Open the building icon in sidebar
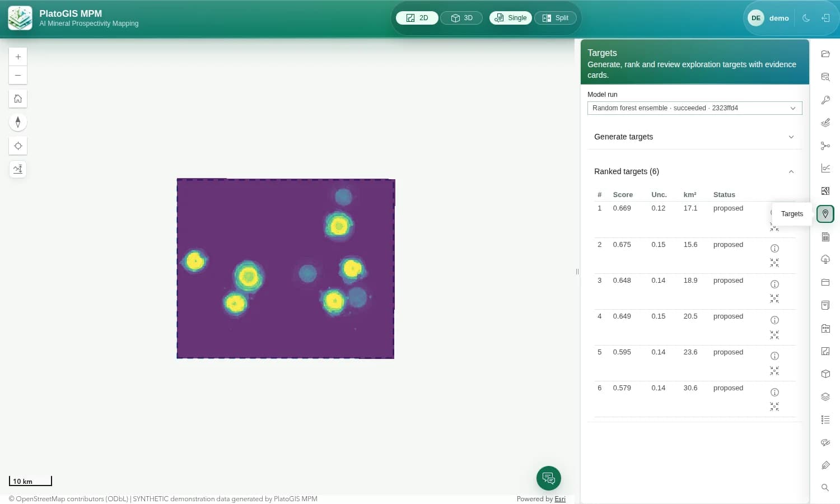The image size is (840, 504). (x=825, y=328)
